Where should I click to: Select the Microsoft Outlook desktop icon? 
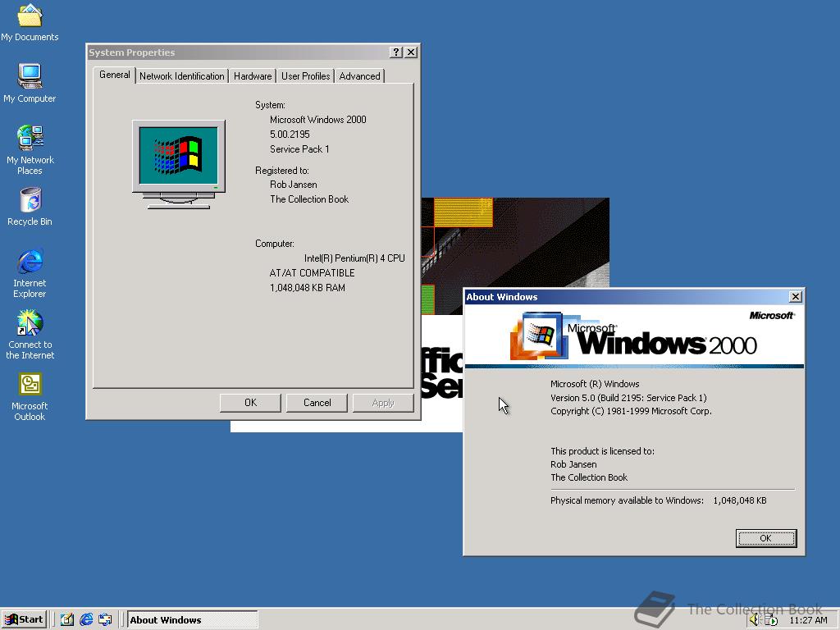(30, 396)
